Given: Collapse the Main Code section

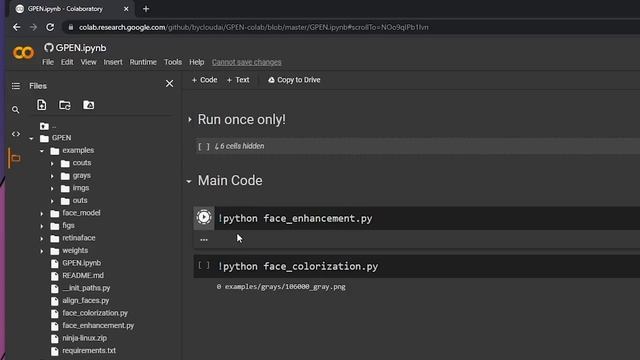Looking at the screenshot, I should tap(189, 181).
